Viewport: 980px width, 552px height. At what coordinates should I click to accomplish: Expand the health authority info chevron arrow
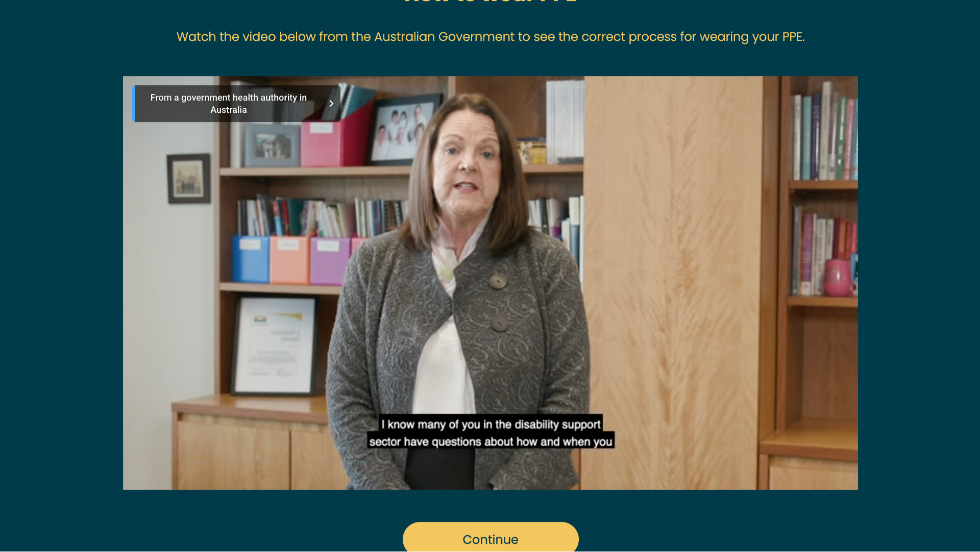[x=331, y=104]
